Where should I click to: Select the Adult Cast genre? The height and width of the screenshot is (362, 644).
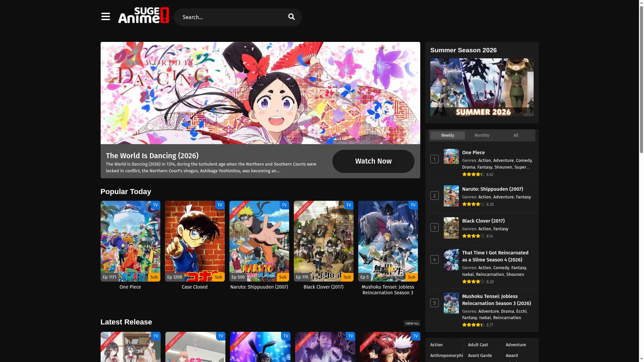(478, 345)
